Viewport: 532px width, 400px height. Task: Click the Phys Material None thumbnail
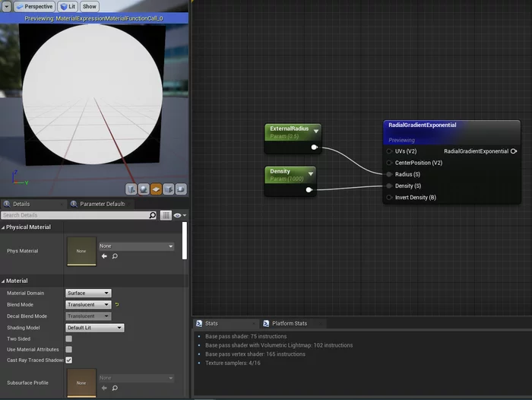click(x=81, y=251)
